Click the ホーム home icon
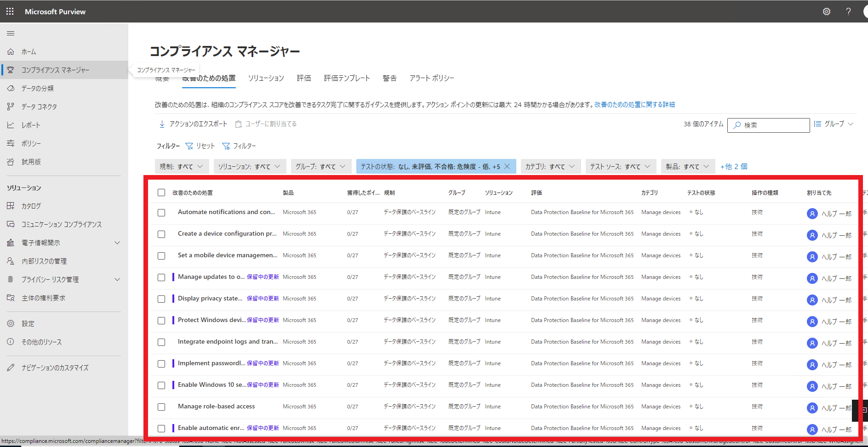Viewport: 868px width, 447px height. (x=11, y=52)
